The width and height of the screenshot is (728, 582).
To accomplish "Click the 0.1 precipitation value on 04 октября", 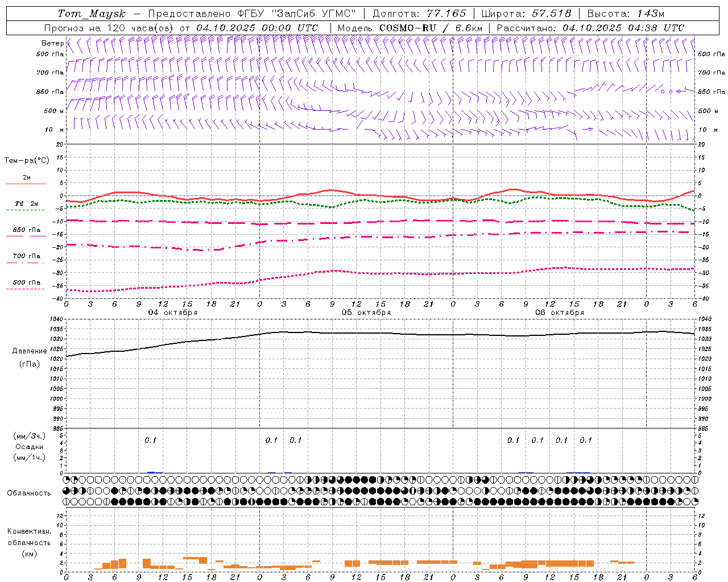I will pos(150,440).
